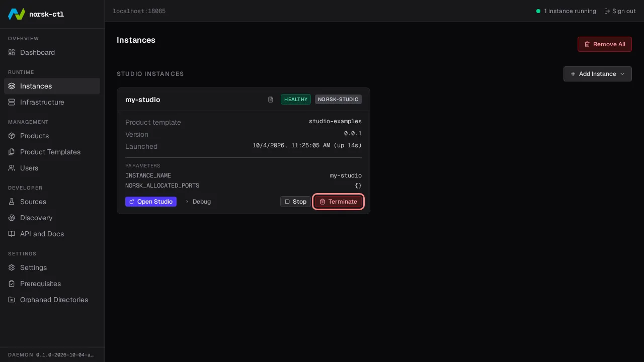This screenshot has height=362, width=644.
Task: Click the launched timestamp value
Action: (307, 146)
